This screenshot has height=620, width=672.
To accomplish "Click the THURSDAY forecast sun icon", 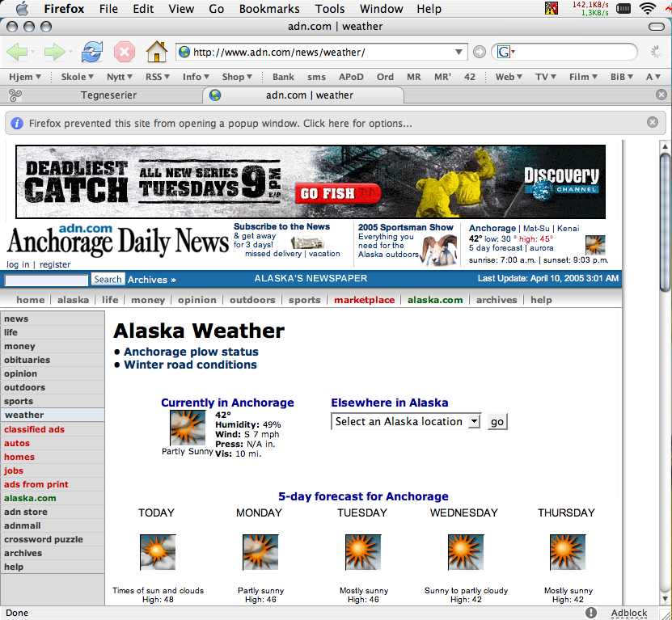I will [568, 552].
